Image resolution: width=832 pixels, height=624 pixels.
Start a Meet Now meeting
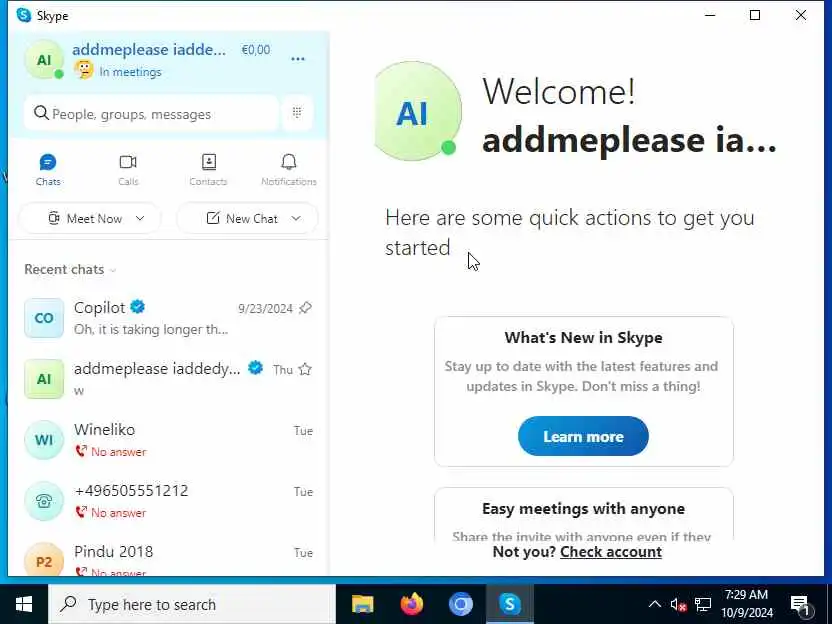click(x=85, y=219)
